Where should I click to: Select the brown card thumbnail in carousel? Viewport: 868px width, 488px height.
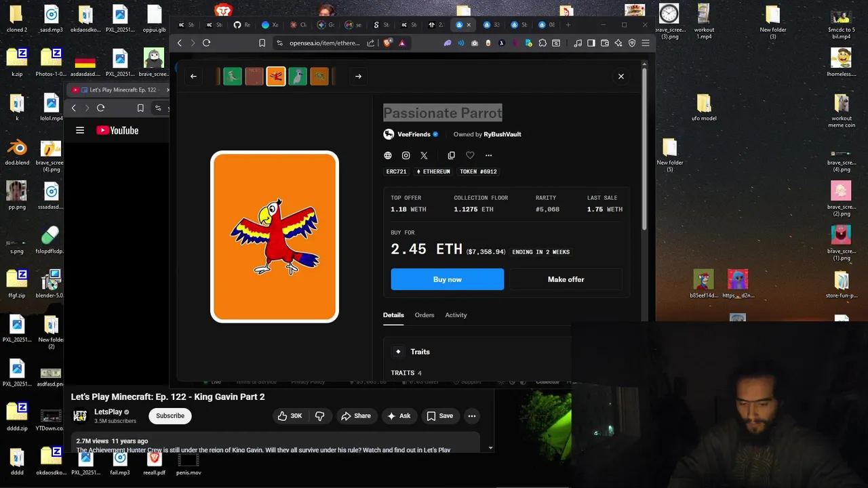pos(254,76)
